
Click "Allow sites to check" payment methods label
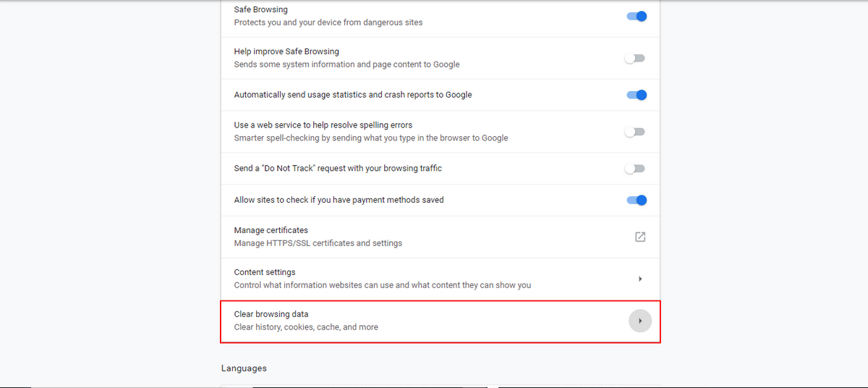coord(339,200)
